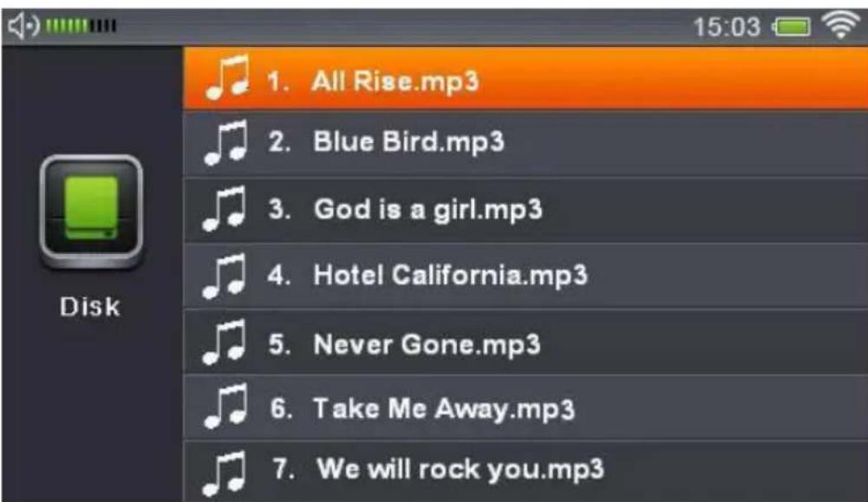Tap the speaker volume icon
Viewport: 868px width, 502px height.
[x=23, y=25]
